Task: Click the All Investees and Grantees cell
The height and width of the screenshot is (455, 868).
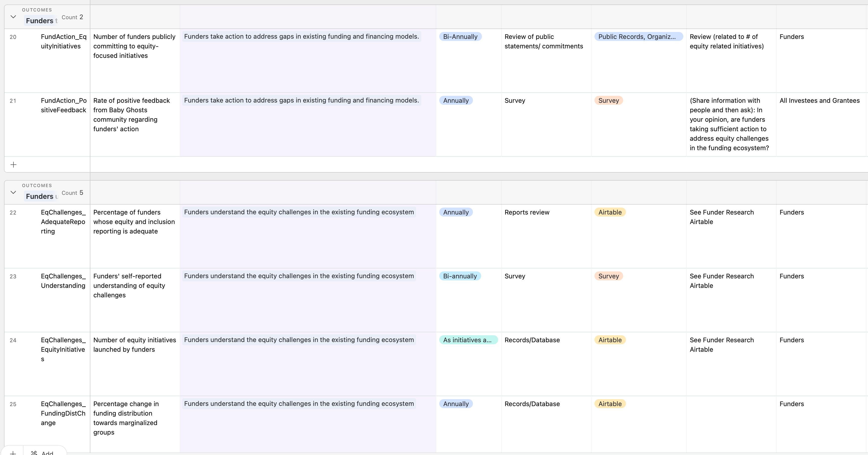Action: (x=820, y=100)
